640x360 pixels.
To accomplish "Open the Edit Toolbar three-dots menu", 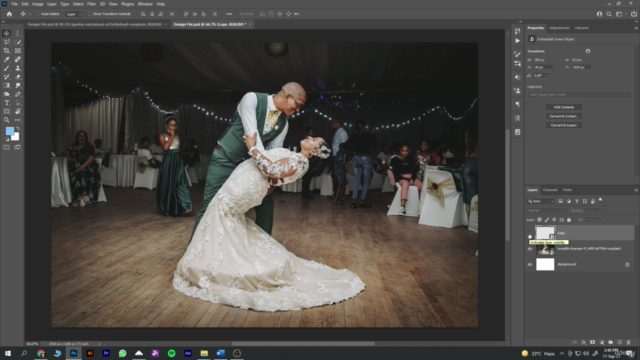I will point(18,120).
